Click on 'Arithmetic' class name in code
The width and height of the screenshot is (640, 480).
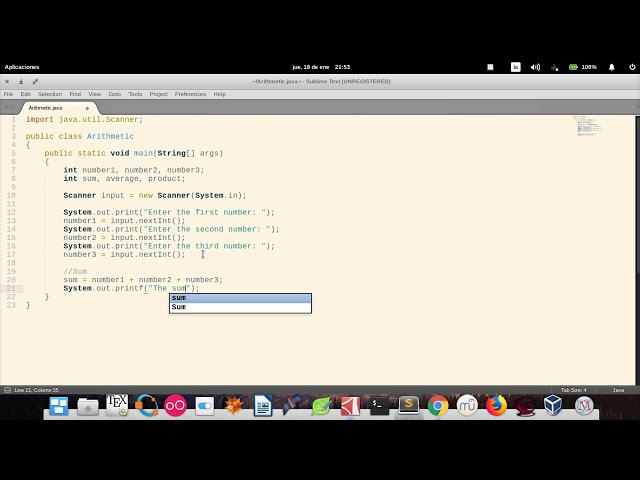(x=110, y=136)
